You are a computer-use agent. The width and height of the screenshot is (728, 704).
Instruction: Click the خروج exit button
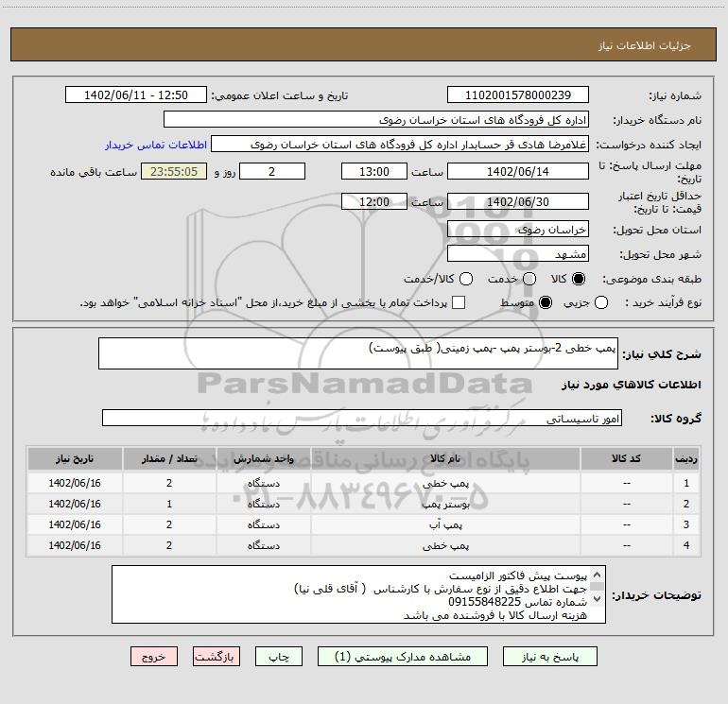point(154,657)
